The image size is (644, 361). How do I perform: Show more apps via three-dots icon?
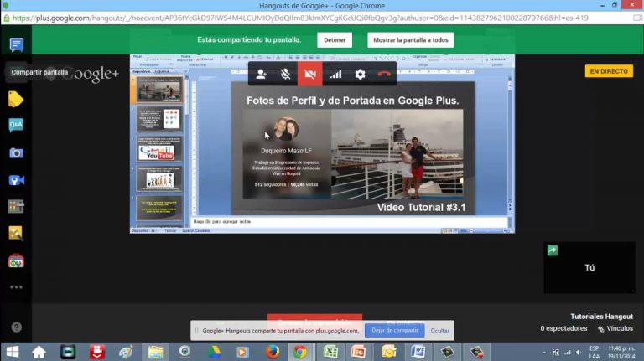[x=16, y=287]
